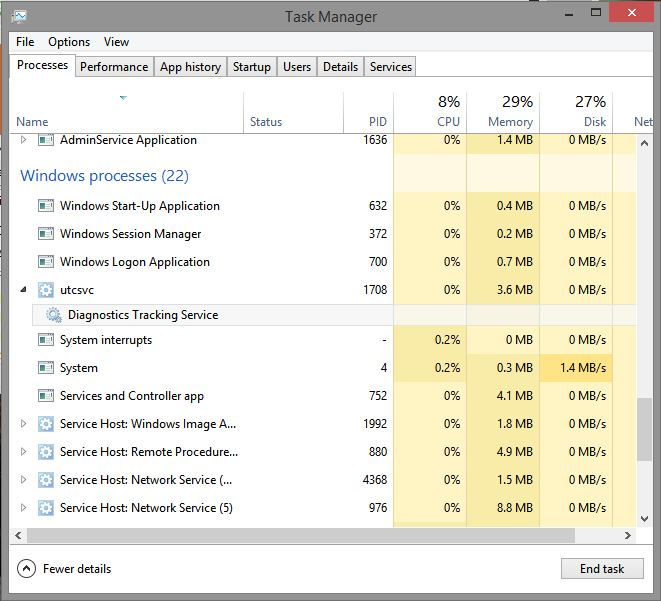Select the Services and Controller app icon

(46, 396)
